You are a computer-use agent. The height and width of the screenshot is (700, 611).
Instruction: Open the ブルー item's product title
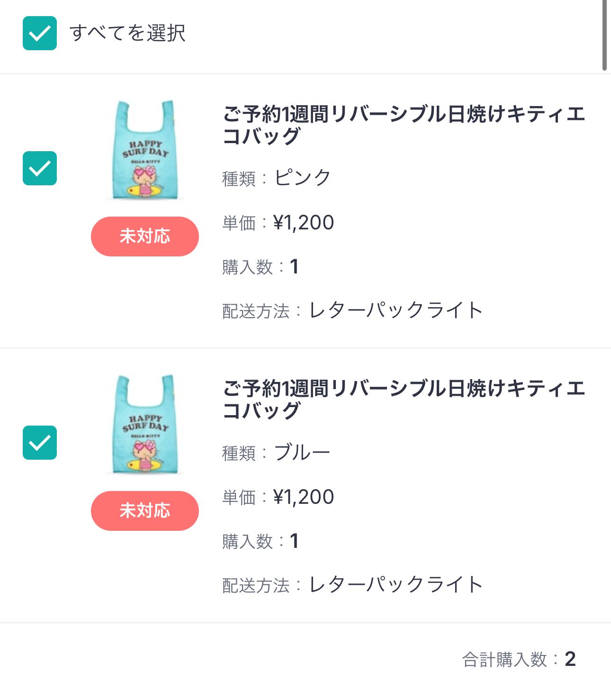coord(404,400)
